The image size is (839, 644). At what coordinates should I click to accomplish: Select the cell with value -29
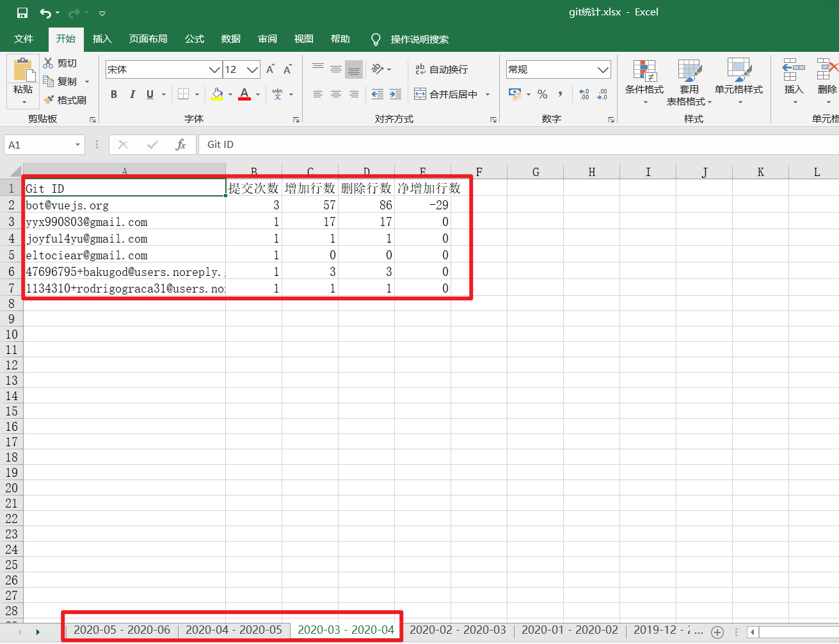[x=423, y=205]
